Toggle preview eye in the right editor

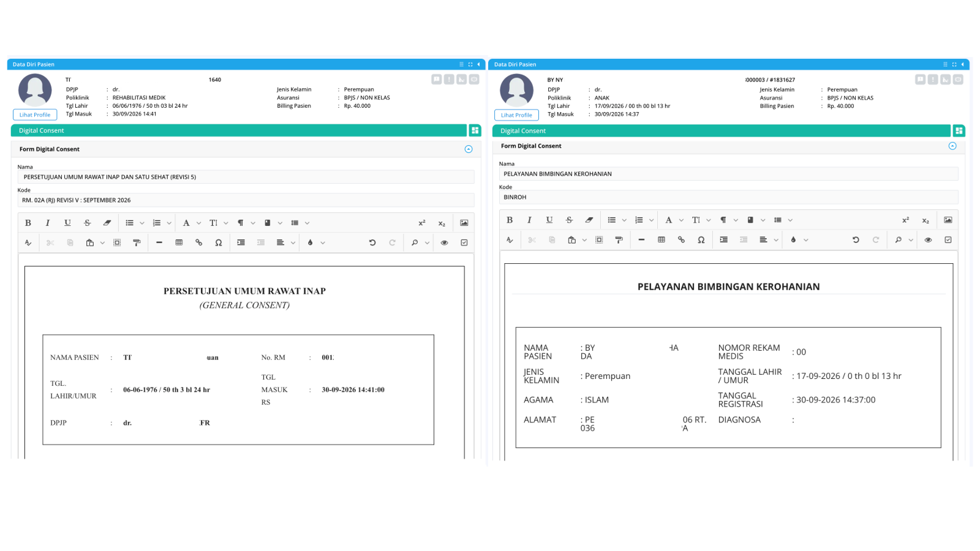928,239
